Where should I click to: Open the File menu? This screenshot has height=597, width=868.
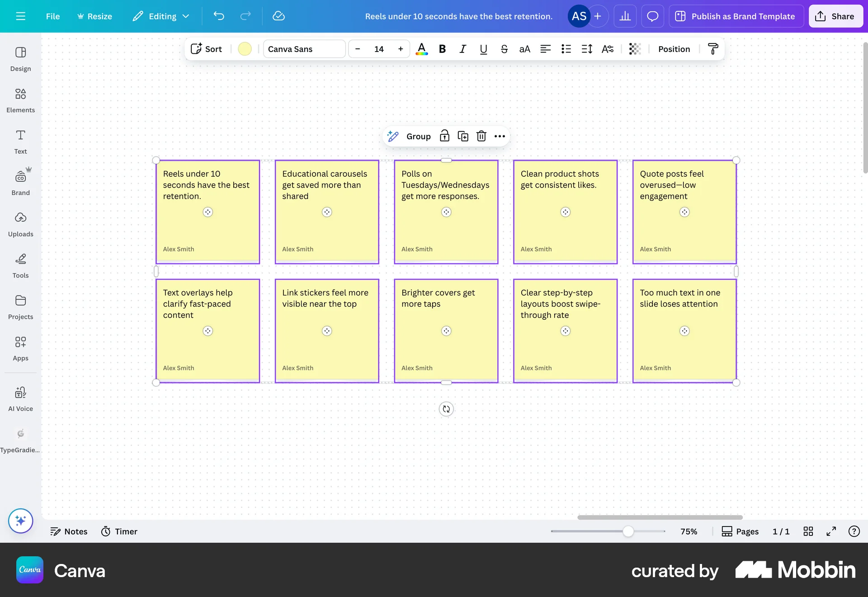coord(52,16)
